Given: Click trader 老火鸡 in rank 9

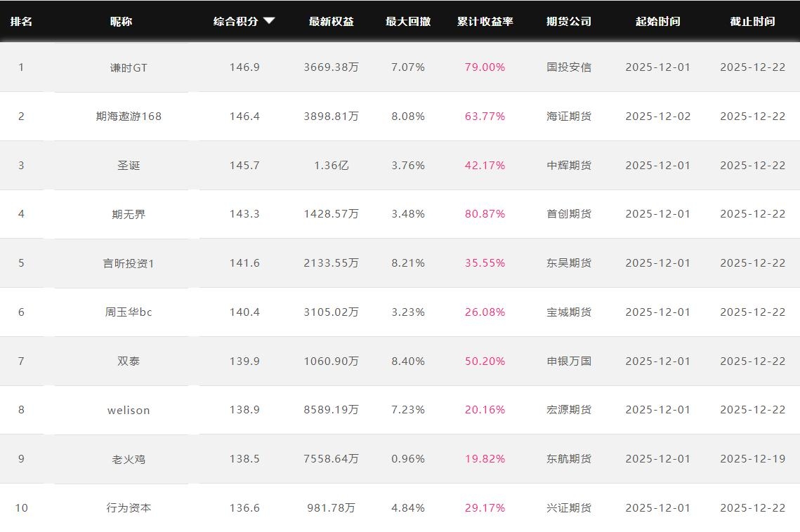Looking at the screenshot, I should pos(129,459).
